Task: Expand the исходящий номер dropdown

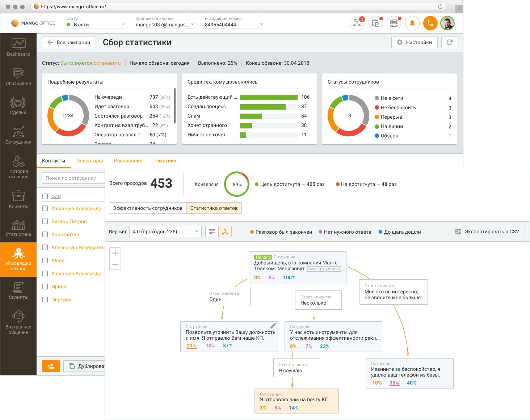Action: click(x=234, y=25)
